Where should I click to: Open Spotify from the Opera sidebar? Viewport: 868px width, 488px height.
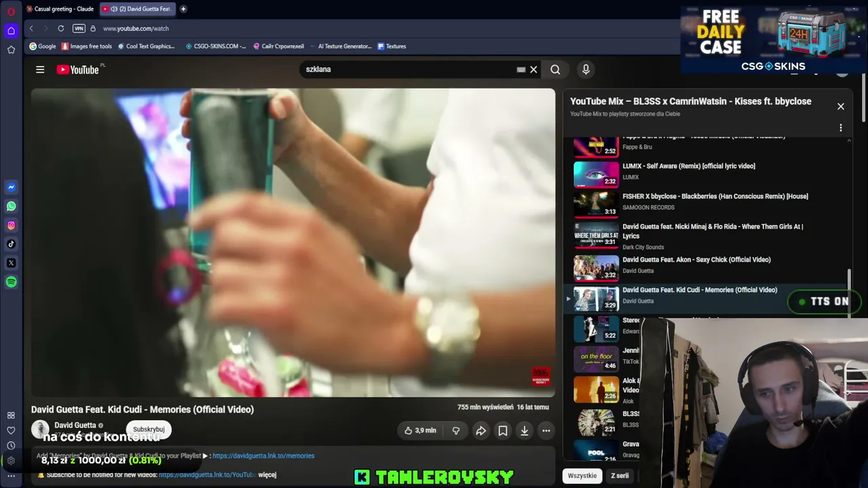tap(11, 282)
